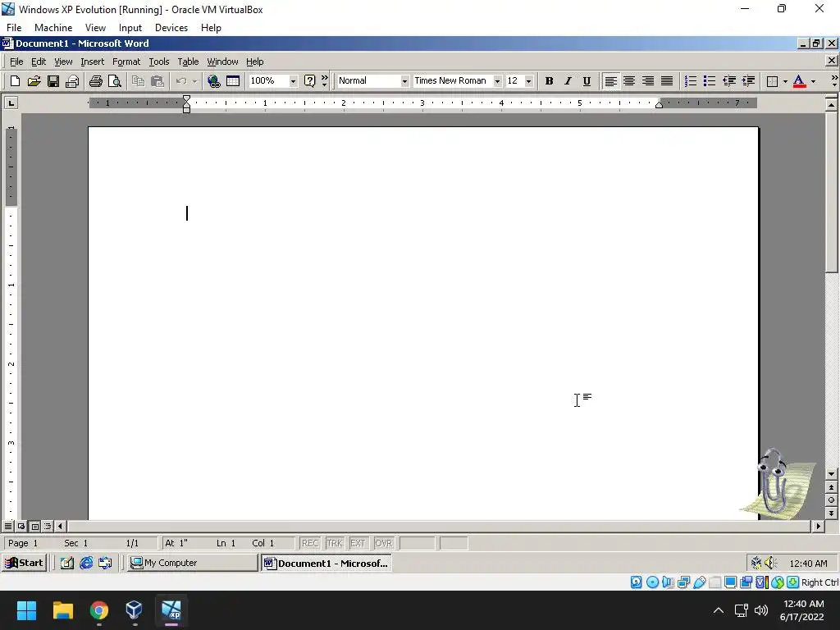The width and height of the screenshot is (840, 630).
Task: Switch to Print Layout View icon
Action: [x=34, y=526]
